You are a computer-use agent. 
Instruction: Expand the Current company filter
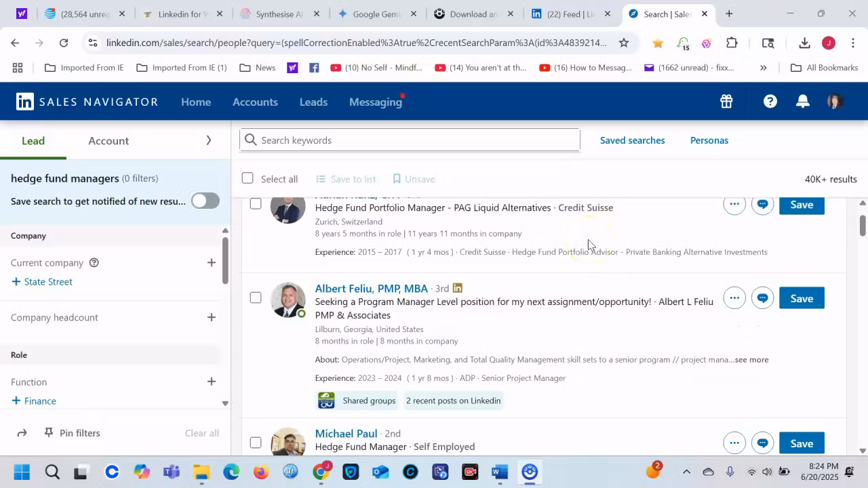click(x=211, y=262)
